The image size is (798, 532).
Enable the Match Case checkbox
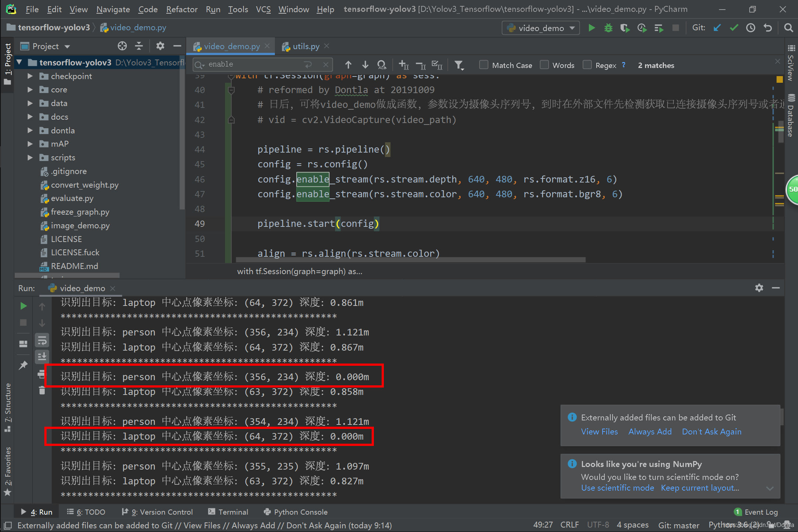[484, 65]
